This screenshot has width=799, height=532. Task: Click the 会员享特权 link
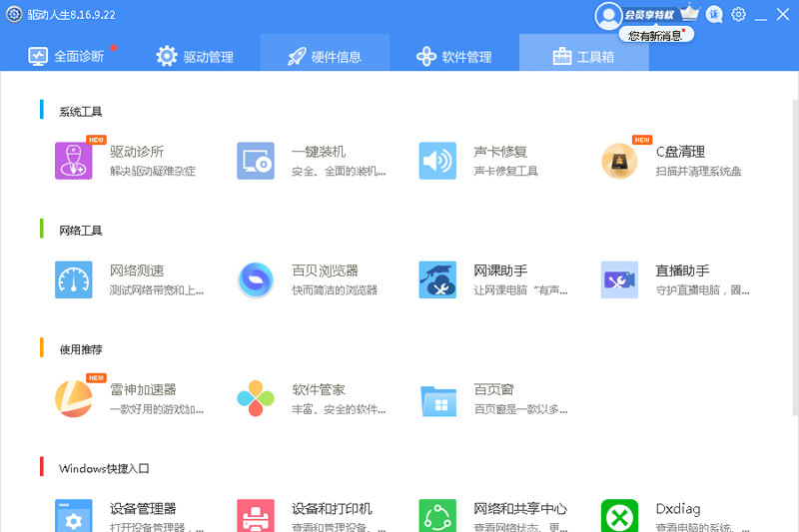649,15
